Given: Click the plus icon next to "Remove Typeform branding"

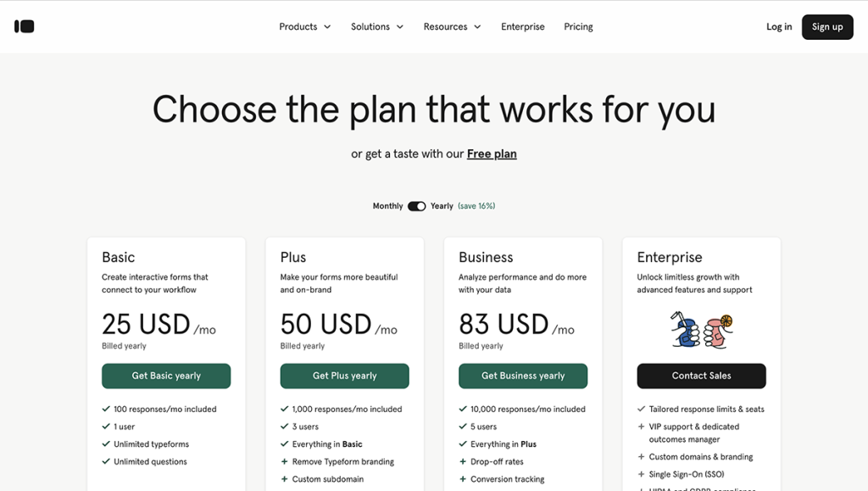Looking at the screenshot, I should pyautogui.click(x=285, y=461).
